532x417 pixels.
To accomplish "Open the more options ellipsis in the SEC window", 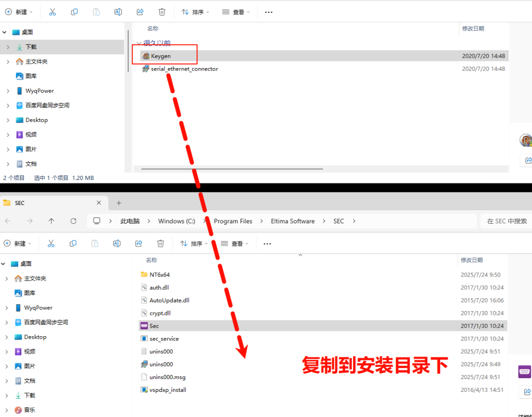I will (267, 243).
